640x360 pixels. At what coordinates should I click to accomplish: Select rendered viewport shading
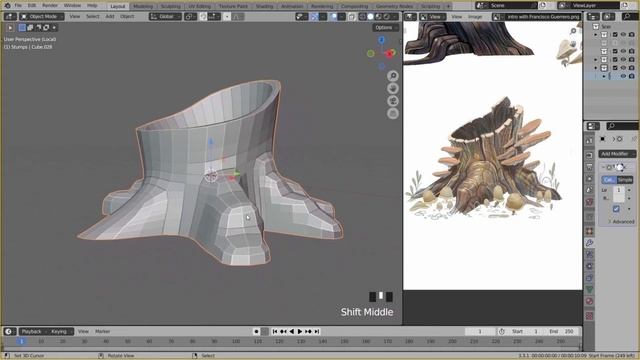[x=387, y=17]
